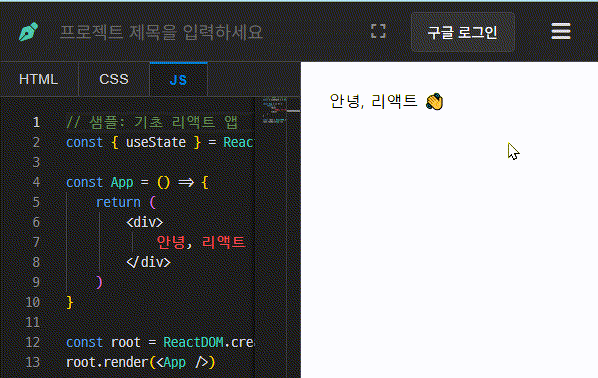
Task: Switch to the HTML tab
Action: 39,79
